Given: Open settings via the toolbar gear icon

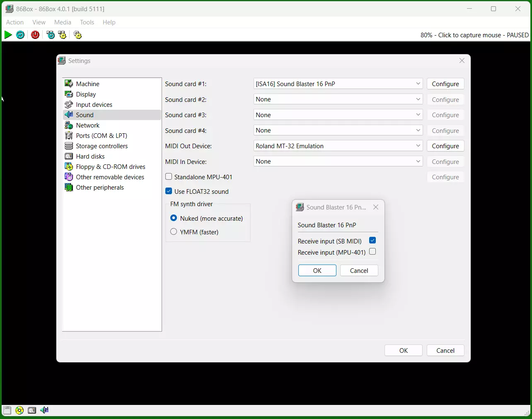Looking at the screenshot, I should point(77,35).
